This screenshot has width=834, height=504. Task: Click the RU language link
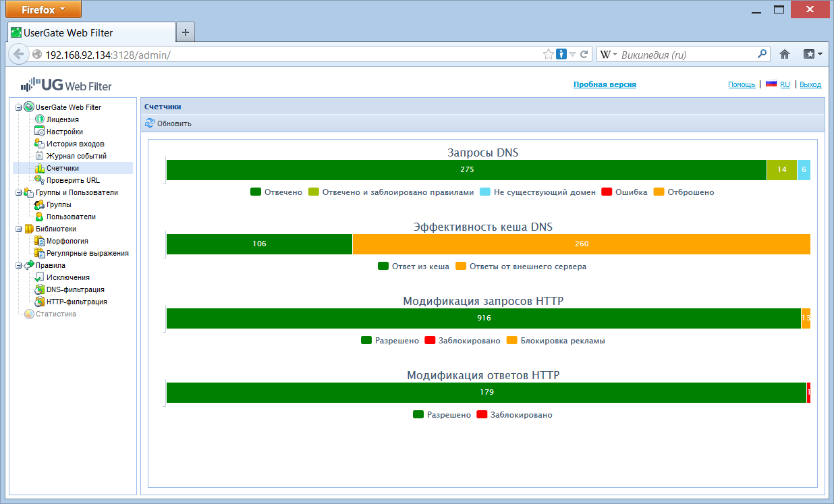[785, 84]
